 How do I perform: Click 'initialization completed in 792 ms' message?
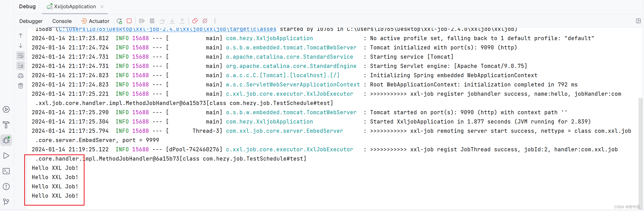click(x=521, y=85)
